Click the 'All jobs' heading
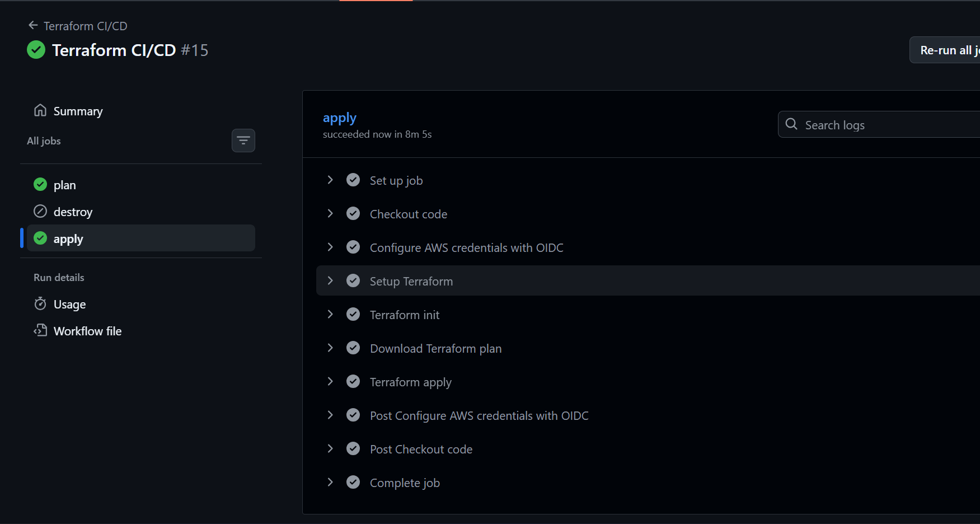 44,141
